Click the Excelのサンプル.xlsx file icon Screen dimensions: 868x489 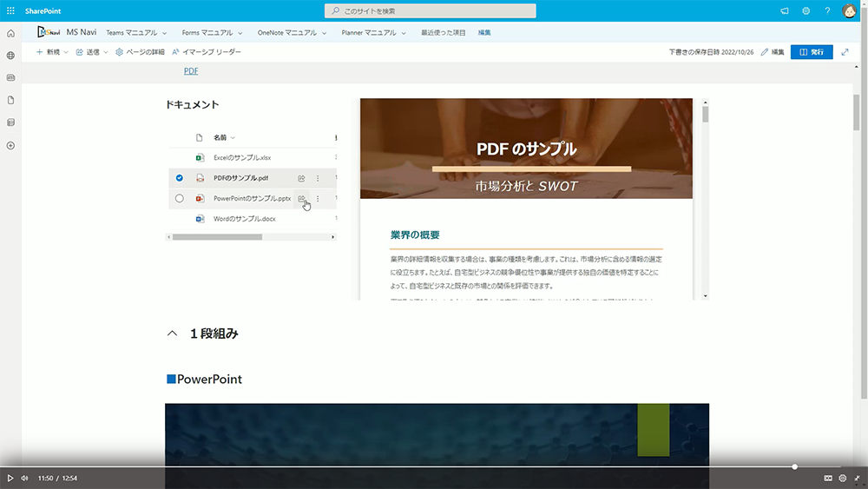tap(200, 158)
